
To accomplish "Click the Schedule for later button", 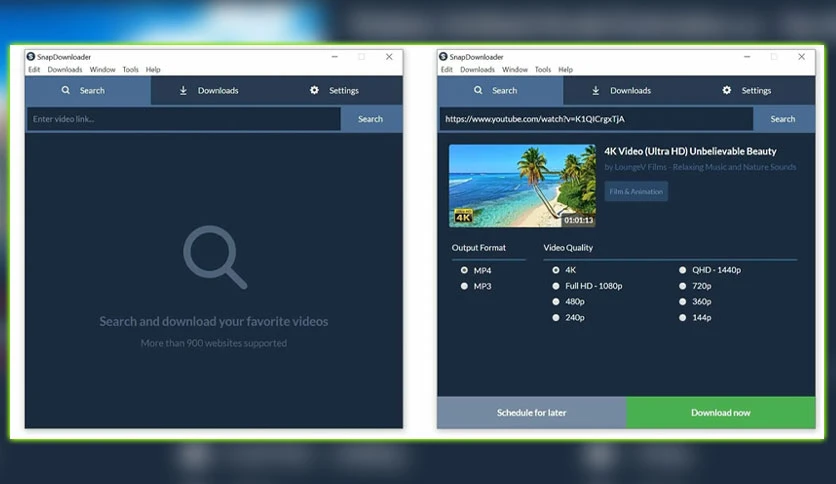I will 532,412.
